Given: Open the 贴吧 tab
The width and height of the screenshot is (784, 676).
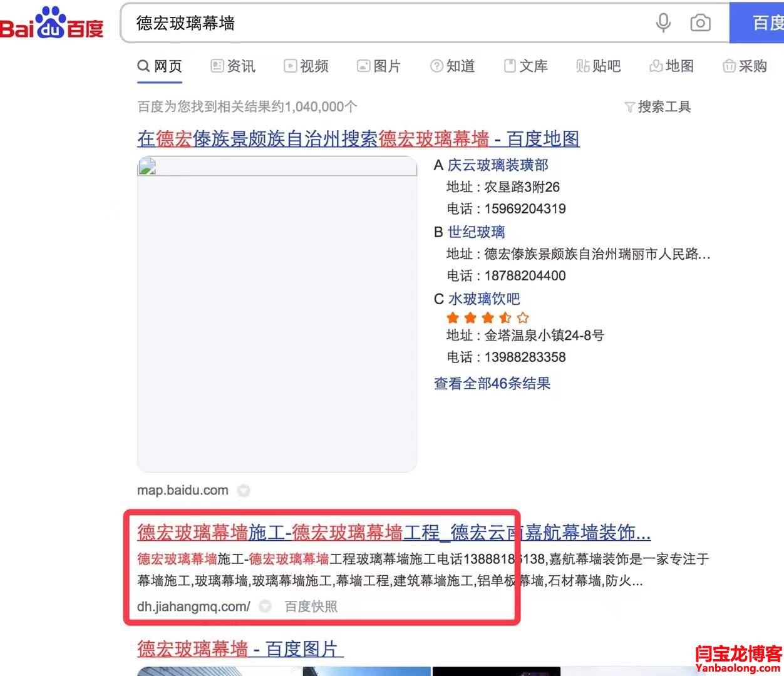Looking at the screenshot, I should point(598,66).
